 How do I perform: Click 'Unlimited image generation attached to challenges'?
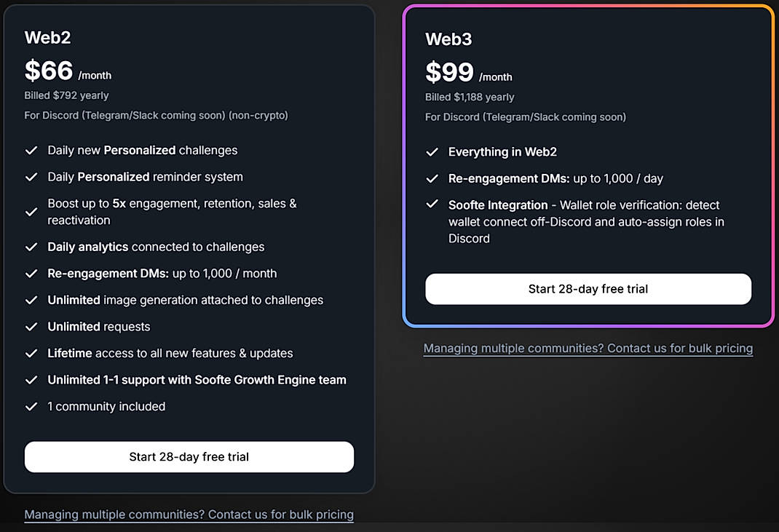pos(186,300)
